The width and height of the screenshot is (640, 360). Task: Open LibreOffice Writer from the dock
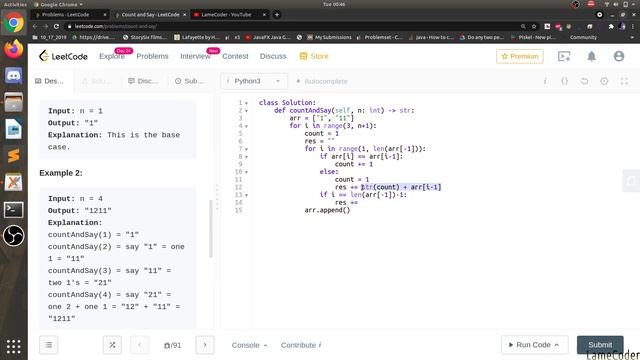[x=14, y=129]
